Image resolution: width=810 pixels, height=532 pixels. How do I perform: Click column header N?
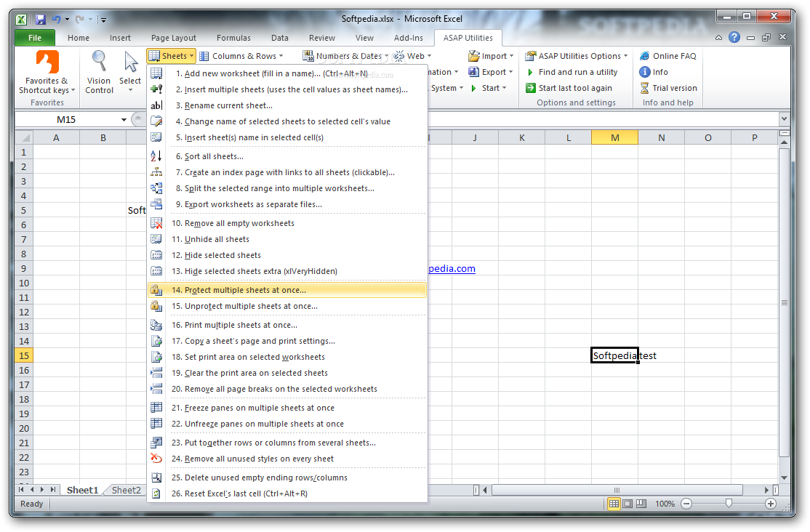point(661,137)
